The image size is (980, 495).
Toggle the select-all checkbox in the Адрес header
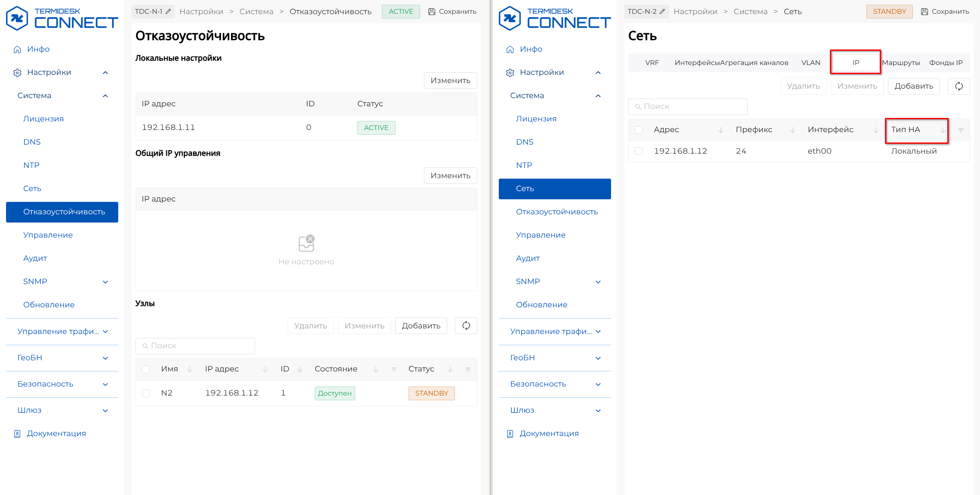click(639, 130)
